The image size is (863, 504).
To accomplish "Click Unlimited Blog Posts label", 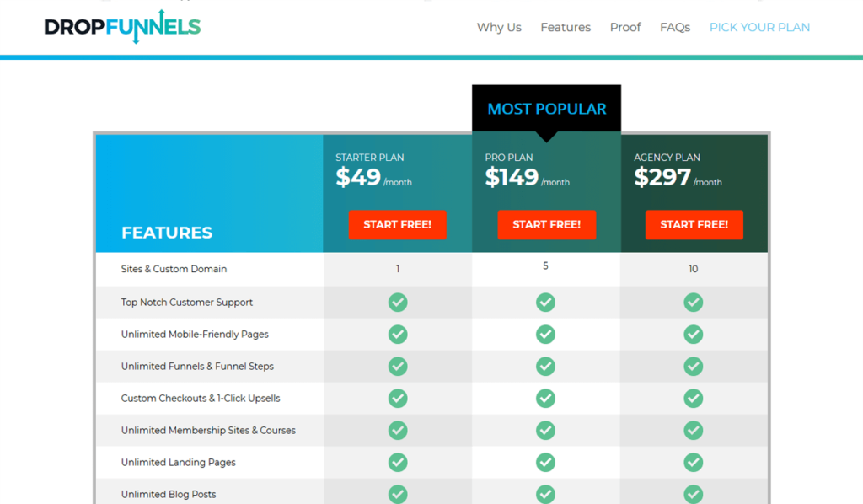I will (169, 494).
